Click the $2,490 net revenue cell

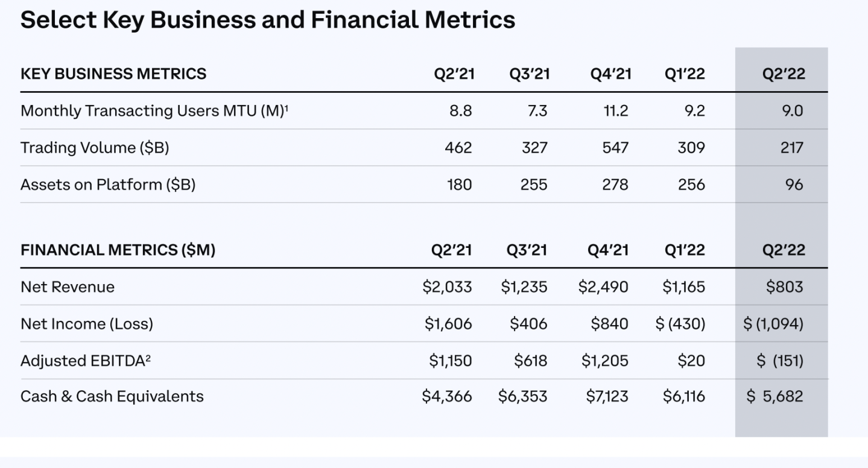(603, 287)
